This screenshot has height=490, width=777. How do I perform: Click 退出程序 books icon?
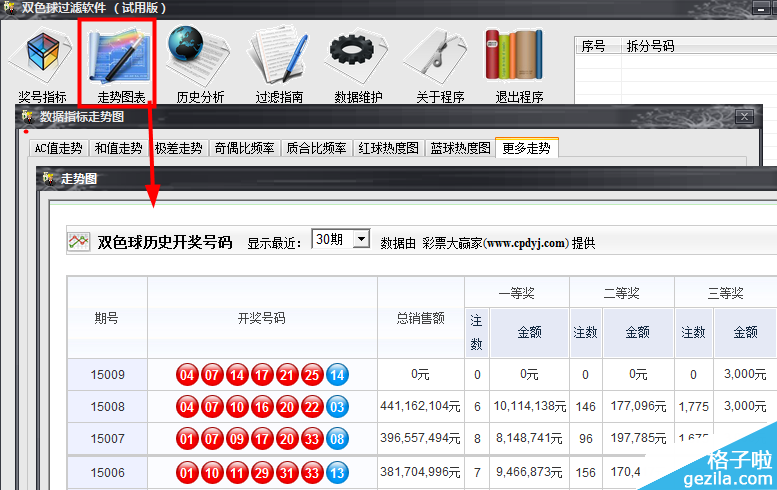pyautogui.click(x=519, y=58)
